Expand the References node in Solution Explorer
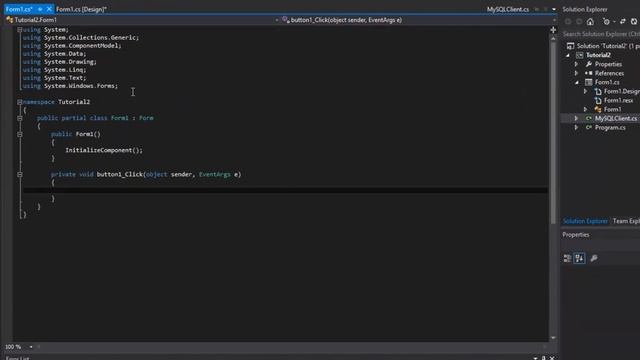 [576, 73]
